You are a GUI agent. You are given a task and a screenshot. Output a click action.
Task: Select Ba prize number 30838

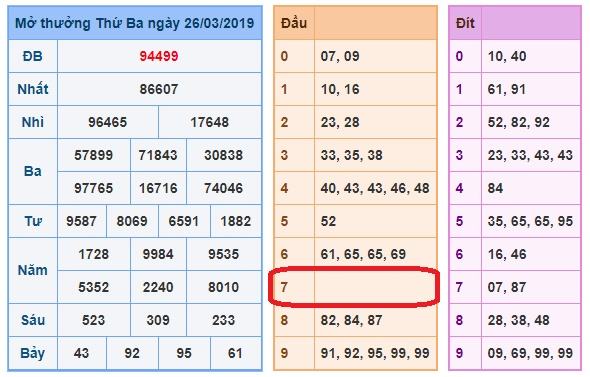224,155
